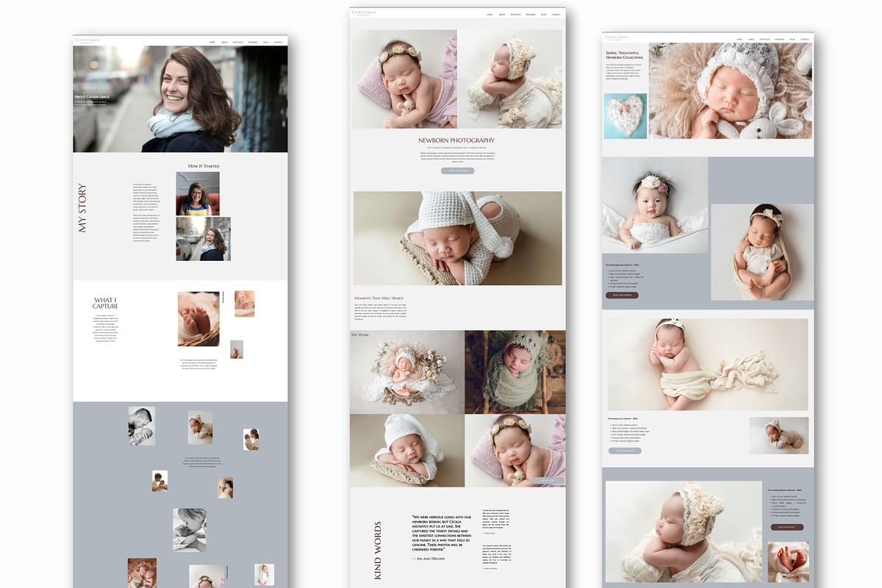Open the black-and-white father kissing baby photo

point(142,426)
